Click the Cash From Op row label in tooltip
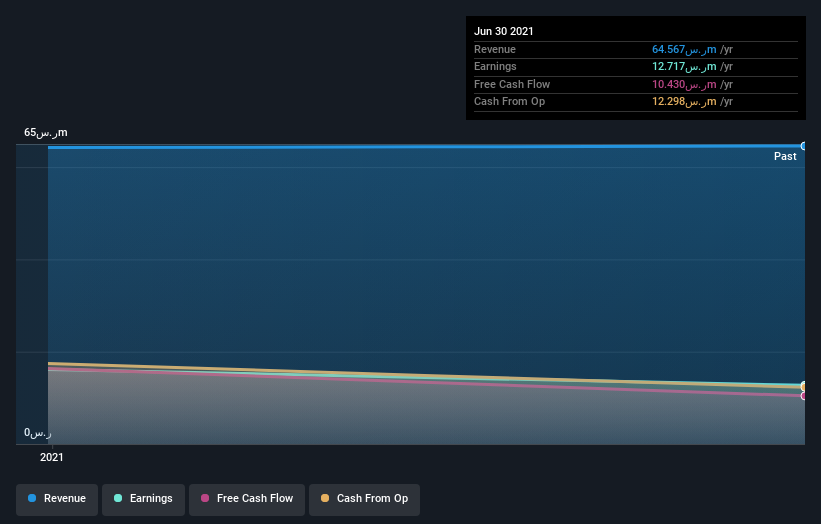This screenshot has height=524, width=821. (509, 102)
